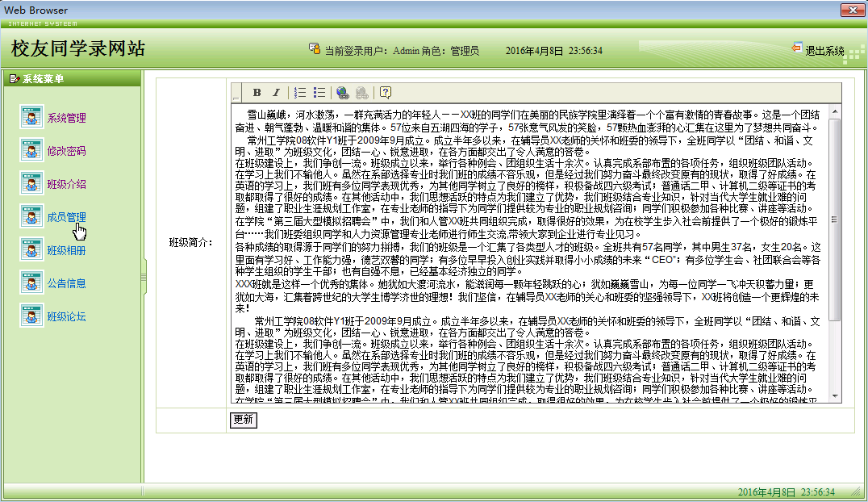
Task: Click the 班级简介： field label
Action: [191, 243]
